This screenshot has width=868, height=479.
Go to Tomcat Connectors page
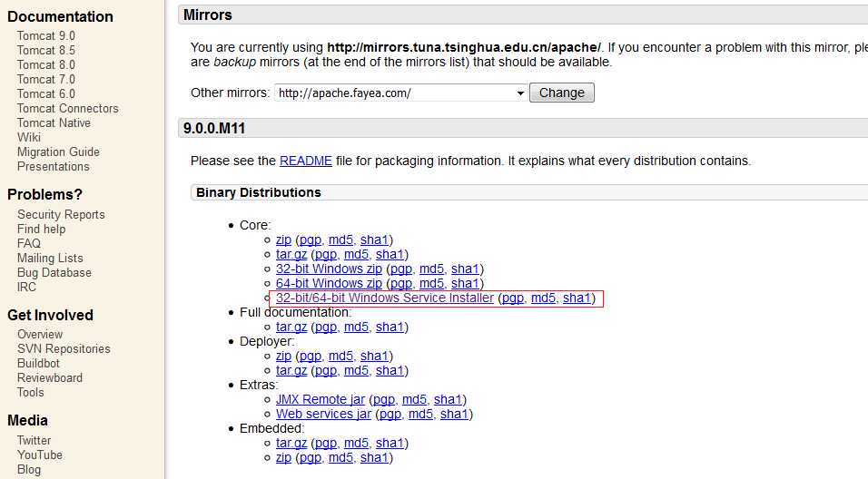click(67, 109)
